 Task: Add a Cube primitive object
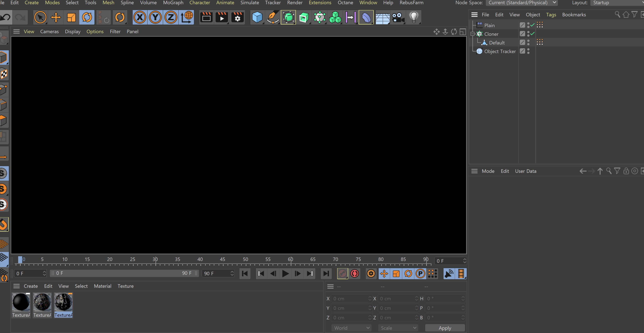[257, 17]
